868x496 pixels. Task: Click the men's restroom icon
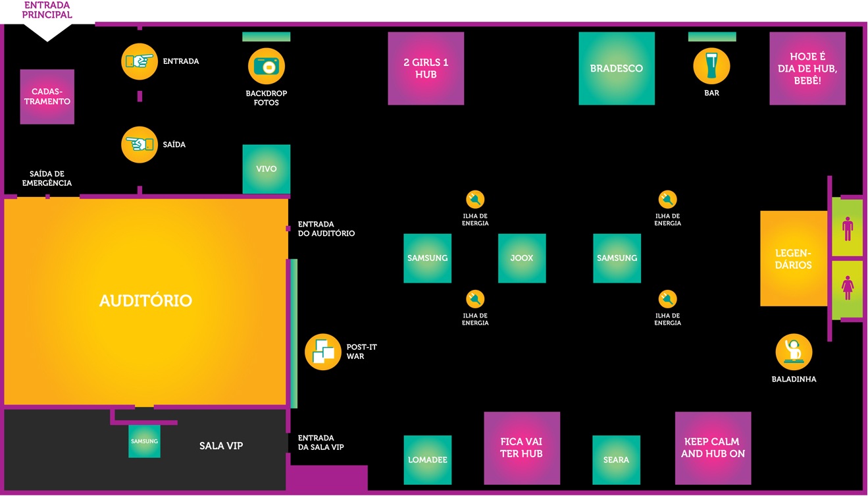point(847,227)
